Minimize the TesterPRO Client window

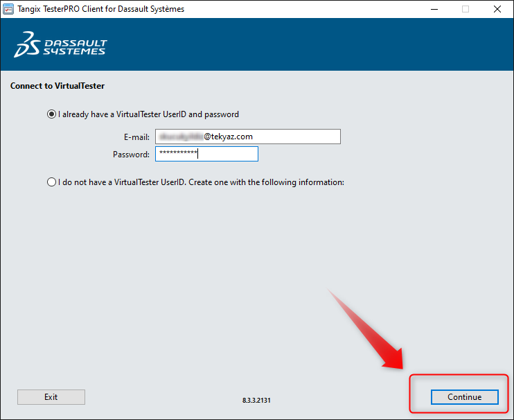434,9
